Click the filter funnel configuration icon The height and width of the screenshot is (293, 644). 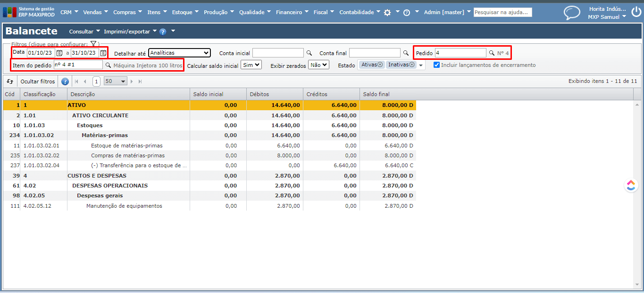pos(93,44)
